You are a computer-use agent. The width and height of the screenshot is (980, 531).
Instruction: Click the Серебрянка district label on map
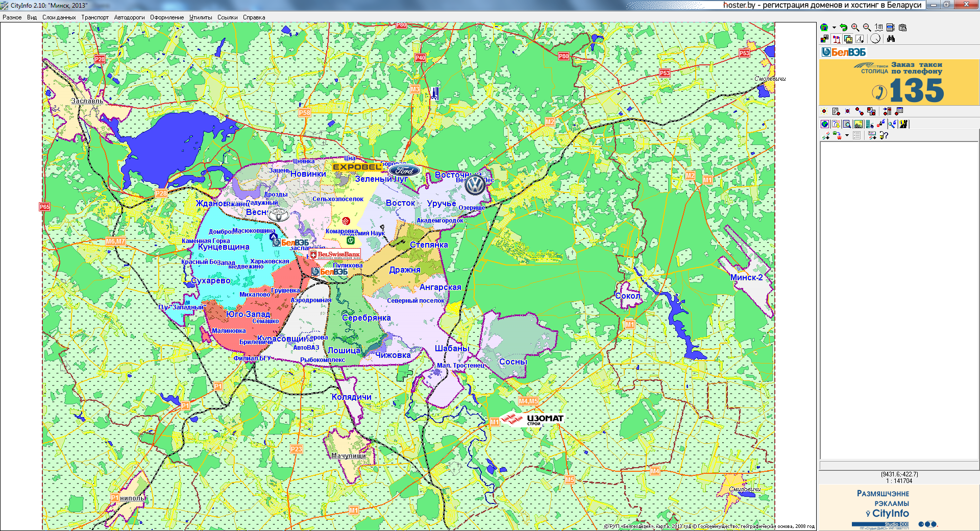pyautogui.click(x=366, y=318)
